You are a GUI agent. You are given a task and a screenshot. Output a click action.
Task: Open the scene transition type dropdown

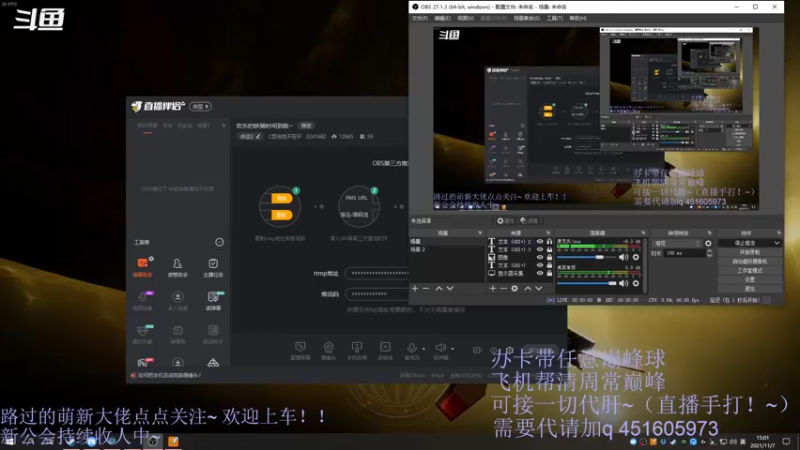point(677,243)
